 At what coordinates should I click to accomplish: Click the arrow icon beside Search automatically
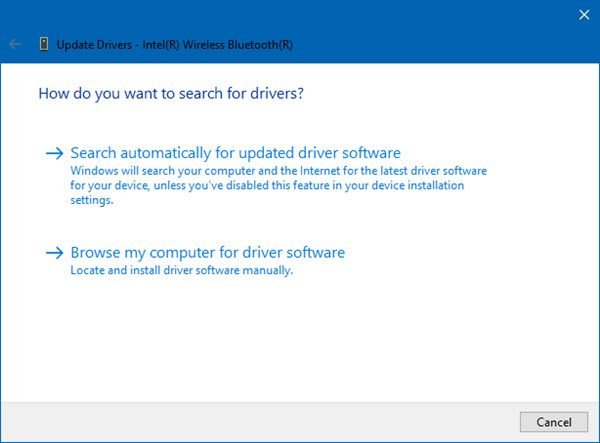coord(55,153)
